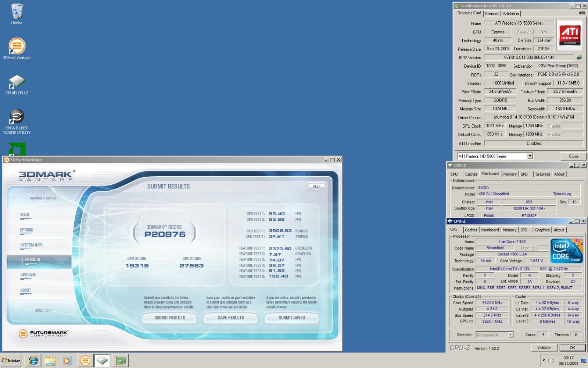Click the GPU score value 19315
588x368 pixels.
(137, 266)
